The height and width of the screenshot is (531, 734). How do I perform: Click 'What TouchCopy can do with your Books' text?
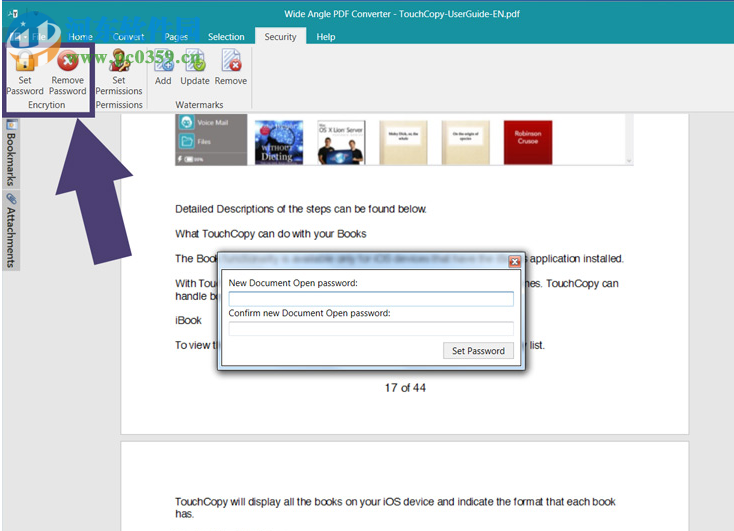tap(271, 234)
